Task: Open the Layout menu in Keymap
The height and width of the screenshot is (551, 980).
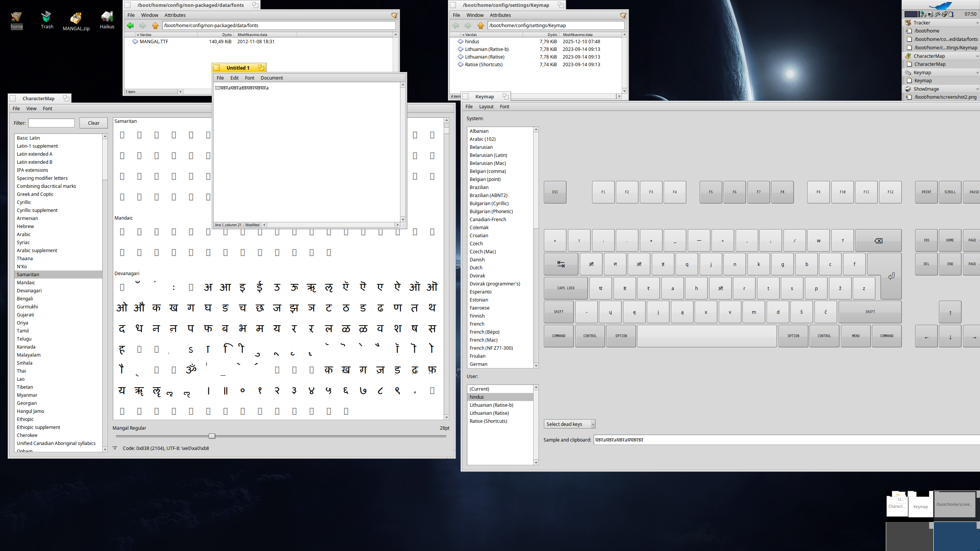Action: 486,107
